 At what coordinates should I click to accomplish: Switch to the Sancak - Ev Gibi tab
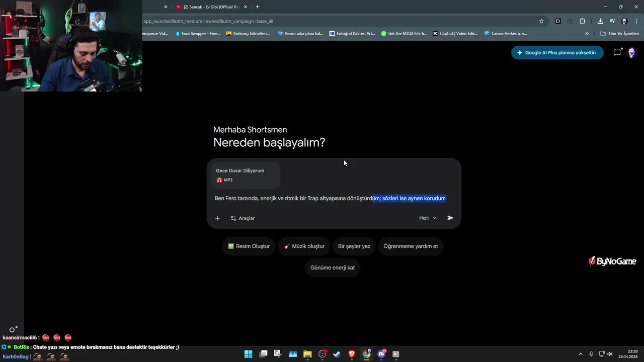[x=211, y=7]
